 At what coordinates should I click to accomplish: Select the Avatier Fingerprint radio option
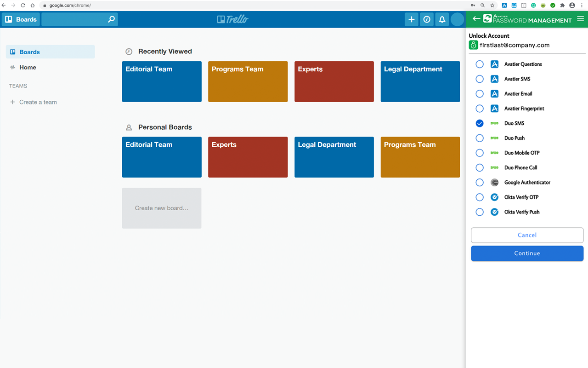click(480, 109)
